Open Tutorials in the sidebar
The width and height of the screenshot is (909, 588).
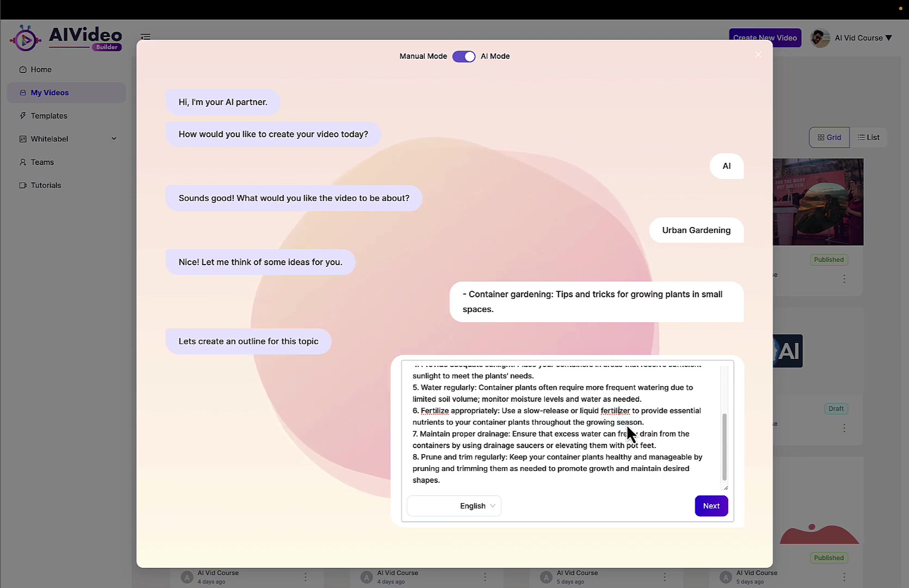point(66,185)
